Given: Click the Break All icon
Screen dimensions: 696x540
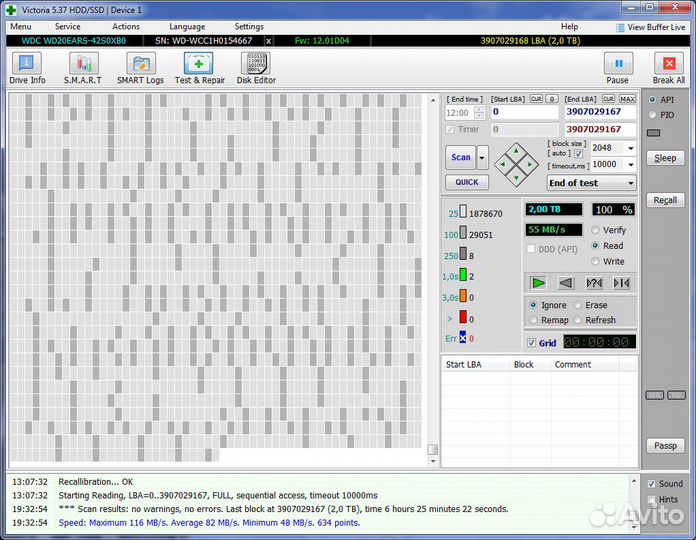Looking at the screenshot, I should pyautogui.click(x=669, y=67).
